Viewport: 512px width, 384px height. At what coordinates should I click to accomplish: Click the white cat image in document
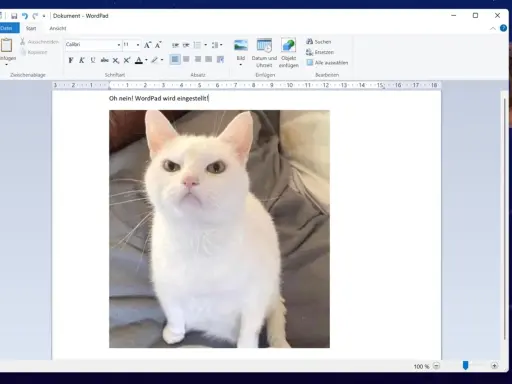(219, 229)
